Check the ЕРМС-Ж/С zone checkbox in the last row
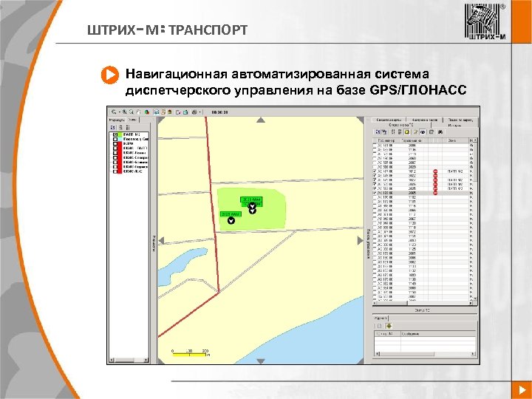 point(115,171)
